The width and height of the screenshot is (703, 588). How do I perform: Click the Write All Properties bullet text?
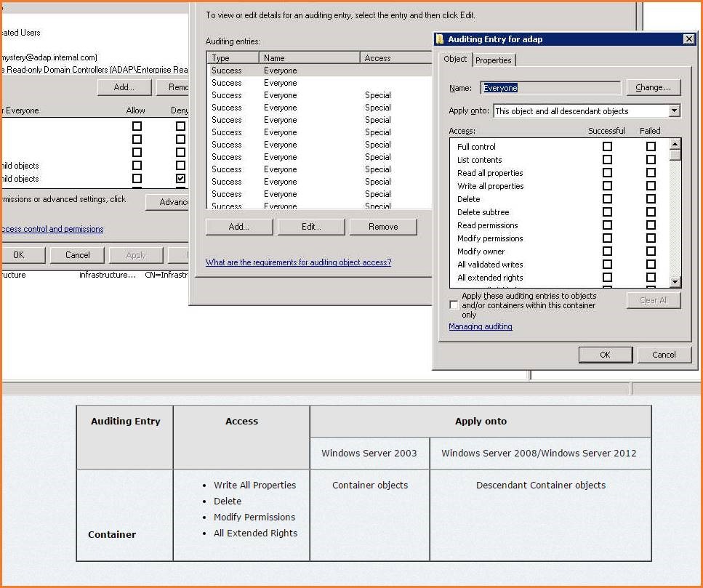(254, 485)
